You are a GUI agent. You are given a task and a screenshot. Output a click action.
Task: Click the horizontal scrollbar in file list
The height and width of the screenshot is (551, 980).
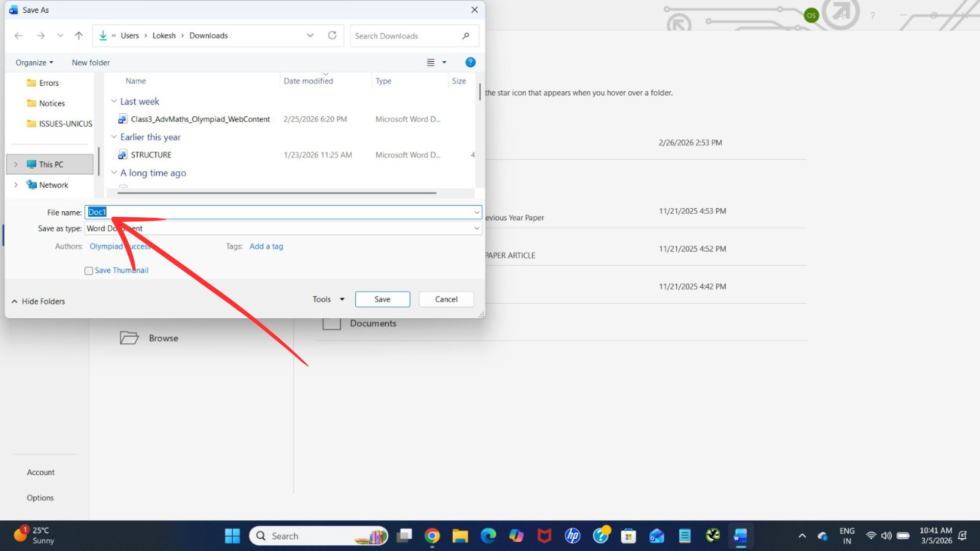click(x=277, y=193)
